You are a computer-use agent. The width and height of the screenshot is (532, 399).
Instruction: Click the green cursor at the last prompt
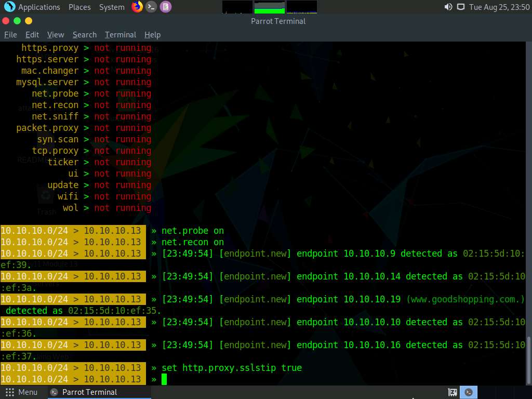164,379
